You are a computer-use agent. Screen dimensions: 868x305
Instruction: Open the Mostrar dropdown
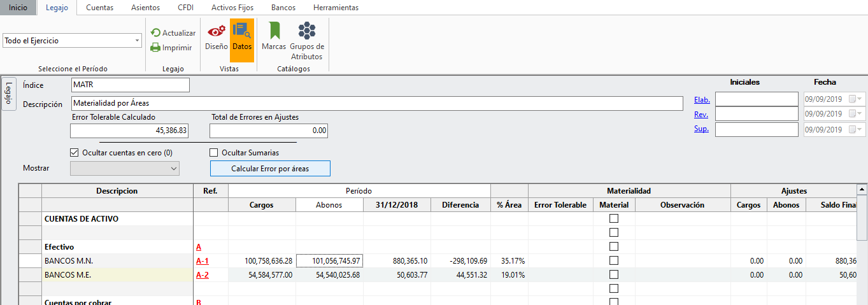click(x=173, y=169)
